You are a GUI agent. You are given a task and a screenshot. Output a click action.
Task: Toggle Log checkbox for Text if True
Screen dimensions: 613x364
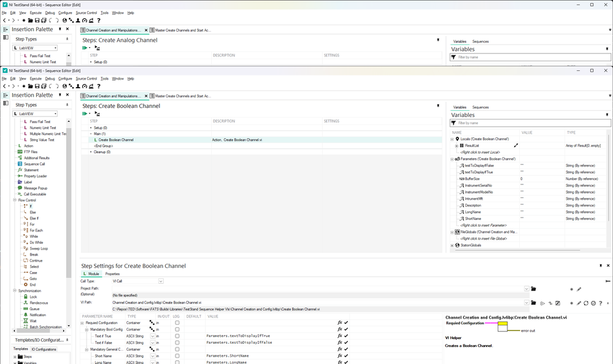[x=177, y=336]
